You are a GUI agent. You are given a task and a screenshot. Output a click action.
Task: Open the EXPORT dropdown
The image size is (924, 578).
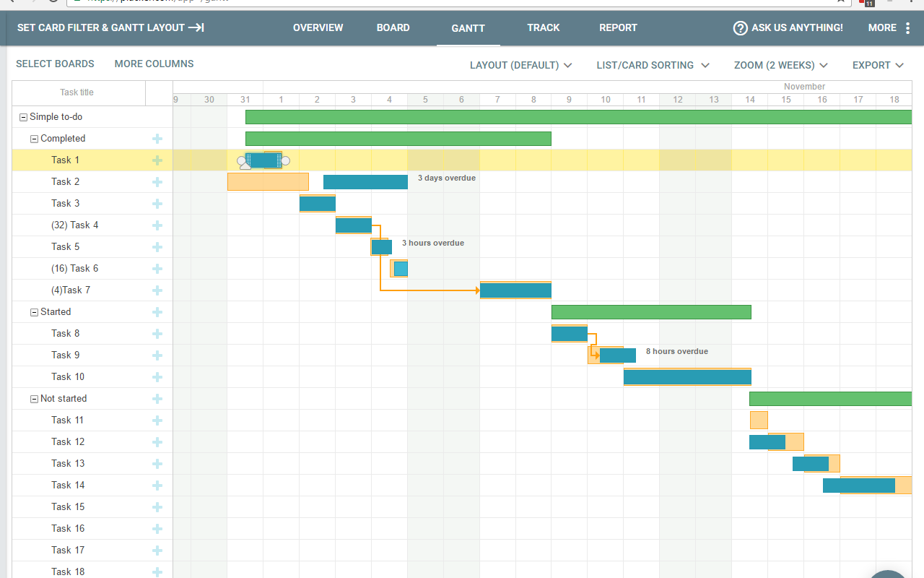[x=878, y=65]
